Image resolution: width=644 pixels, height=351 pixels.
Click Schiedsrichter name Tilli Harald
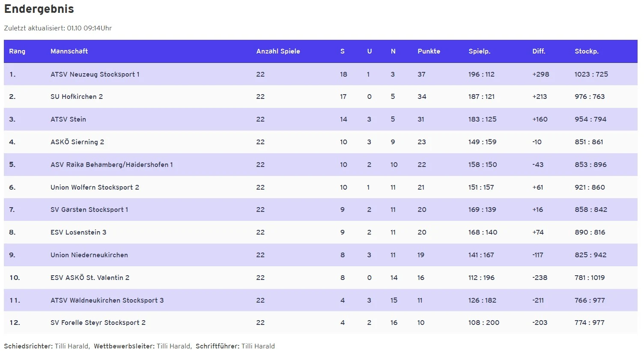click(72, 346)
